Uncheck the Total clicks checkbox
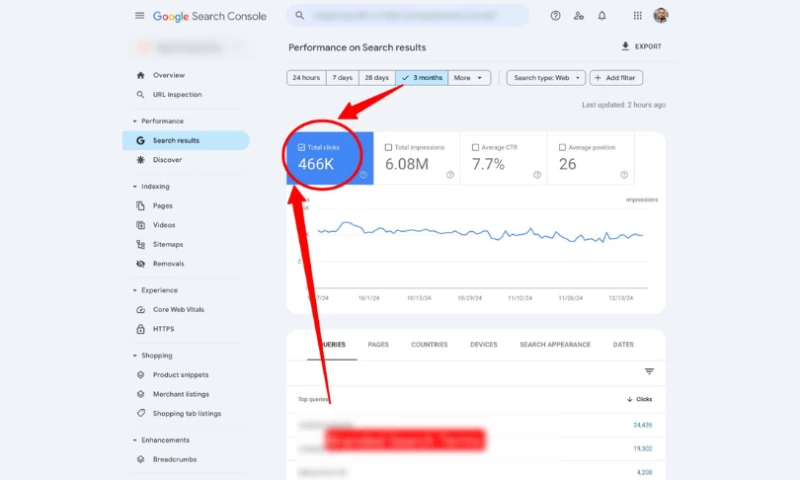The width and height of the screenshot is (800, 480). (x=301, y=147)
